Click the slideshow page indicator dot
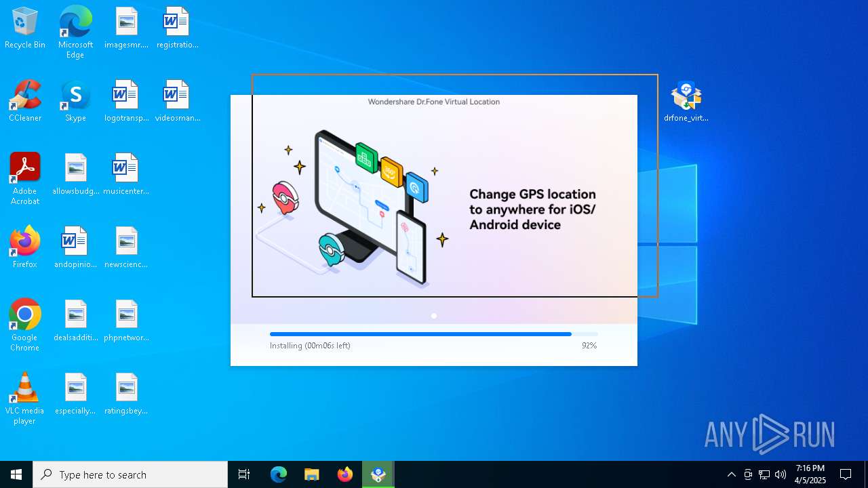868x488 pixels. [434, 316]
